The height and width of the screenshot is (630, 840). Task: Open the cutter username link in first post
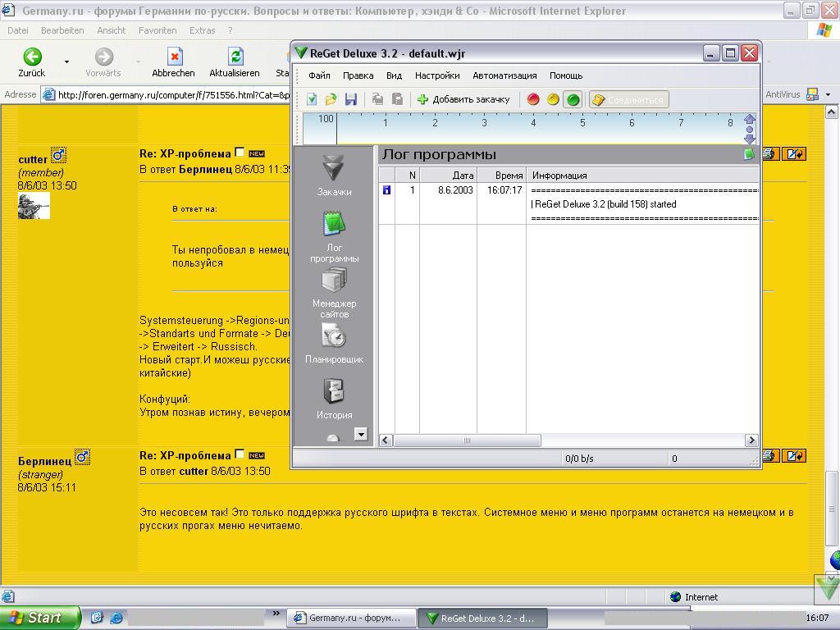click(x=33, y=159)
